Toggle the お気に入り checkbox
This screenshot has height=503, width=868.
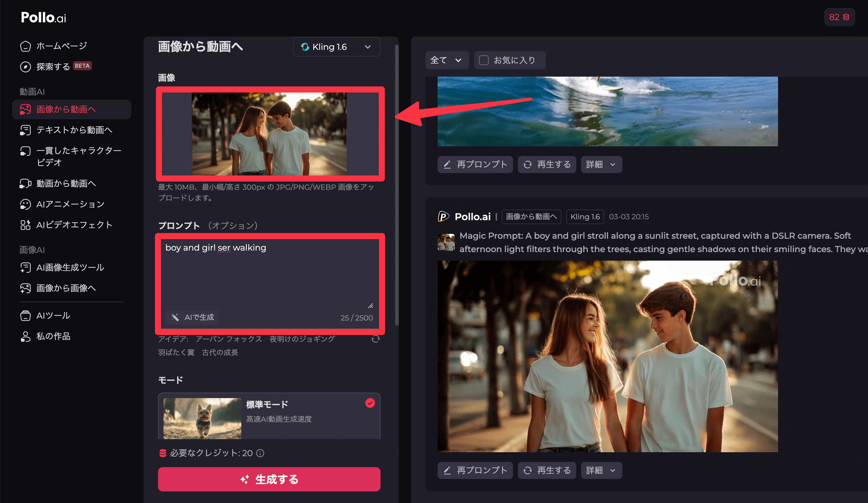[484, 60]
